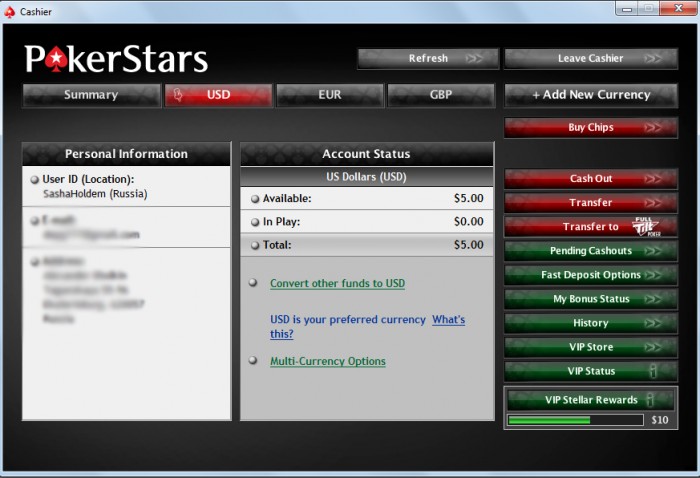Open the Summary tab
The image size is (700, 478).
coord(91,95)
